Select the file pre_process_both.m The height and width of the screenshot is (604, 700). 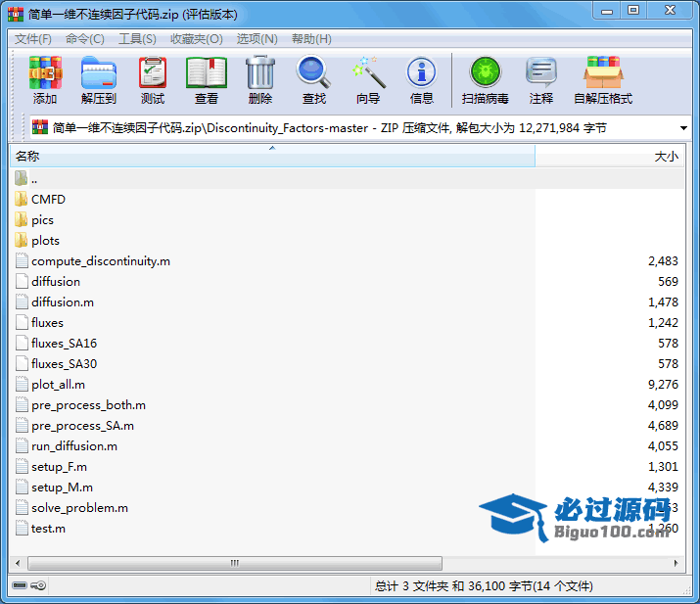click(88, 405)
